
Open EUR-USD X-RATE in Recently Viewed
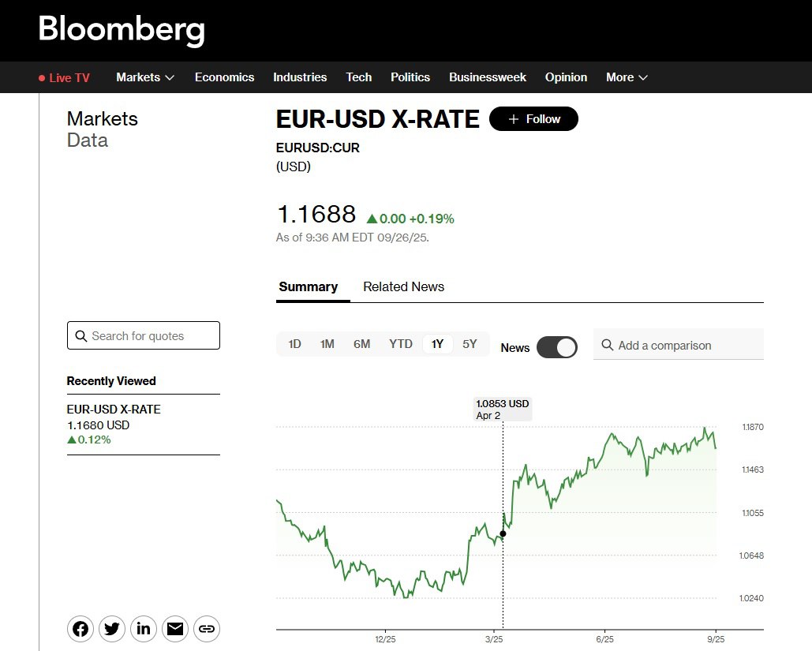[x=114, y=410]
